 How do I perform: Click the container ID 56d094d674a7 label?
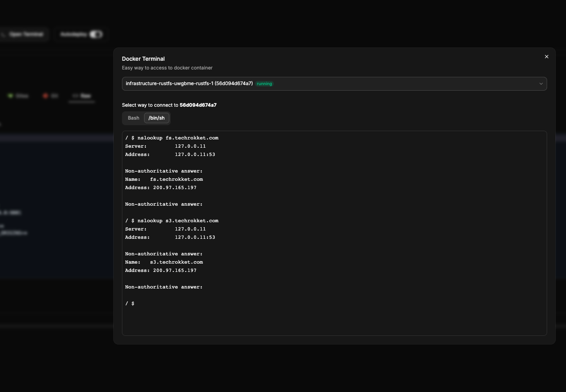click(198, 105)
